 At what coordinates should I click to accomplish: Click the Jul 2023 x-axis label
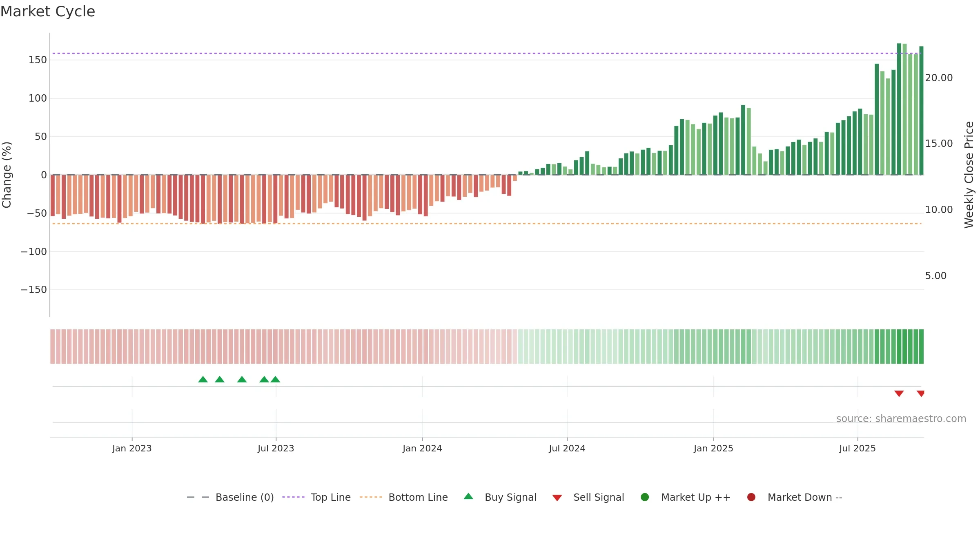tap(276, 449)
